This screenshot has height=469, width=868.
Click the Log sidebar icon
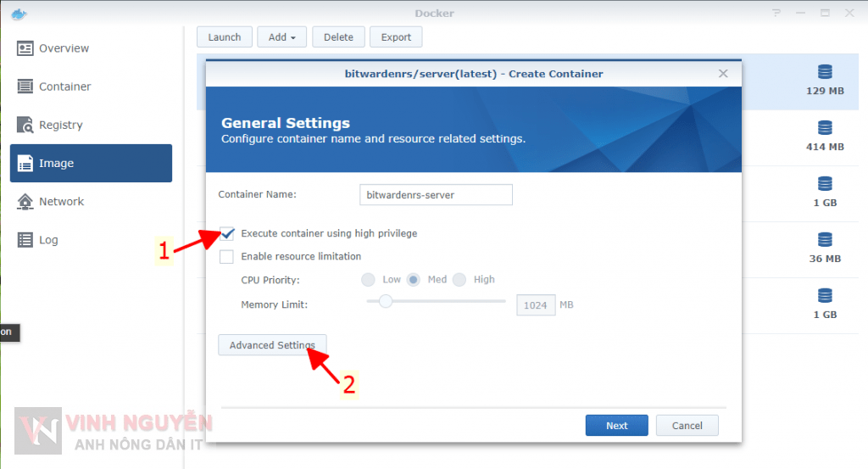(x=25, y=240)
